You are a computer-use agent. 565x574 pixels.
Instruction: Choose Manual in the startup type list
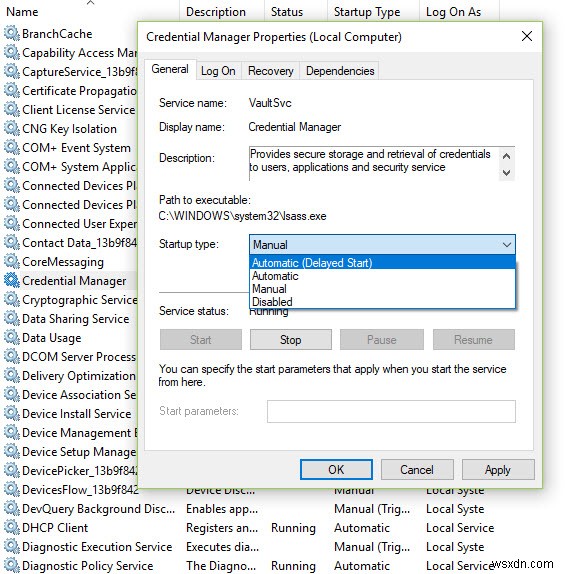click(x=382, y=289)
